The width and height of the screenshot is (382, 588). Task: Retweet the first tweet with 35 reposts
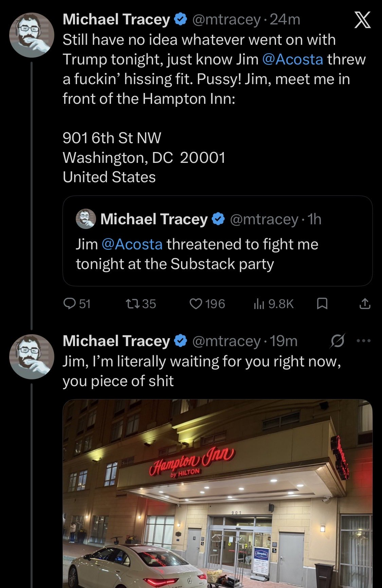coord(141,304)
